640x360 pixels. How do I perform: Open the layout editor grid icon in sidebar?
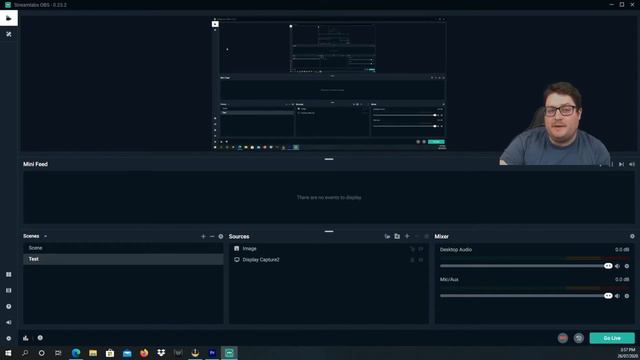[9, 275]
